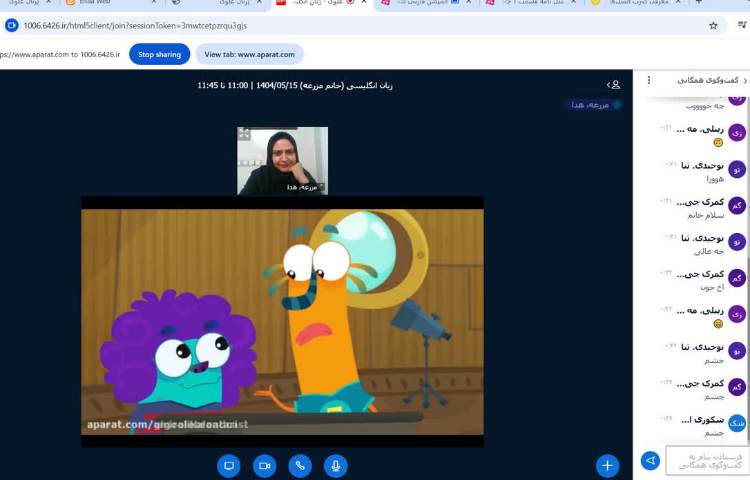Select the presenter webcam thumbnail
Screen dimensions: 750x480
(x=282, y=160)
